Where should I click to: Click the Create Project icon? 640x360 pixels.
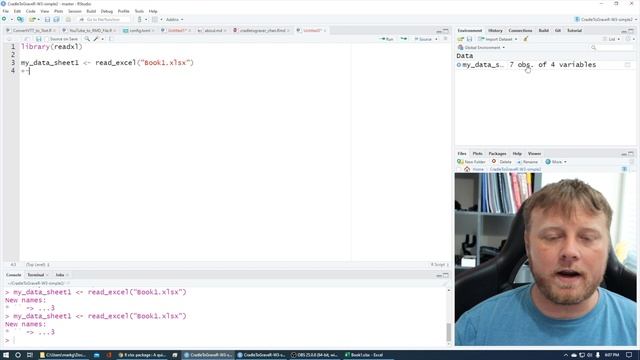coord(20,19)
